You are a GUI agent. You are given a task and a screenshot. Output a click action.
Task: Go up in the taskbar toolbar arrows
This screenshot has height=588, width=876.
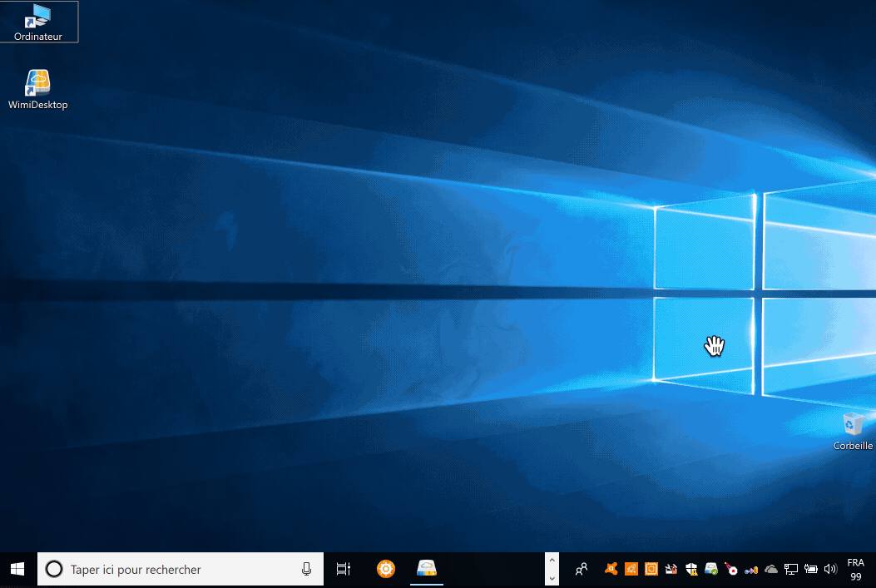552,560
